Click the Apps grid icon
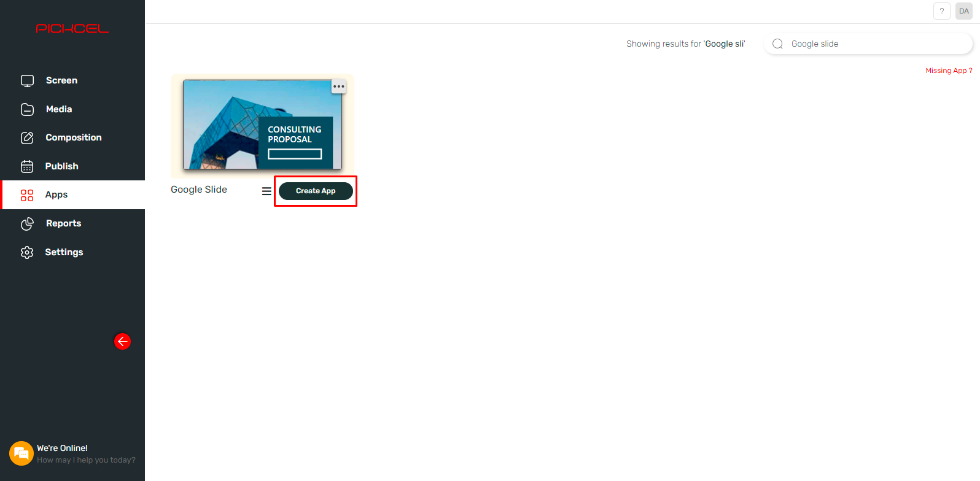 (27, 195)
